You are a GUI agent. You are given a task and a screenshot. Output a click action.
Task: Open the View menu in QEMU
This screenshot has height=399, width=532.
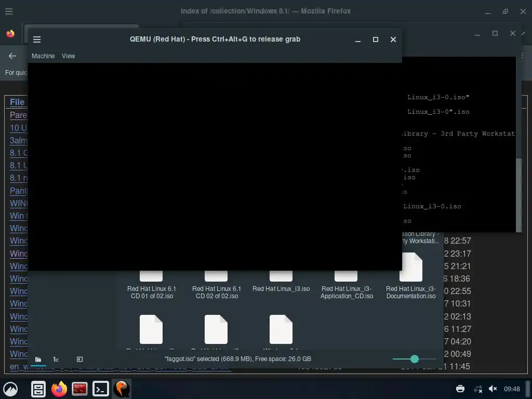68,56
